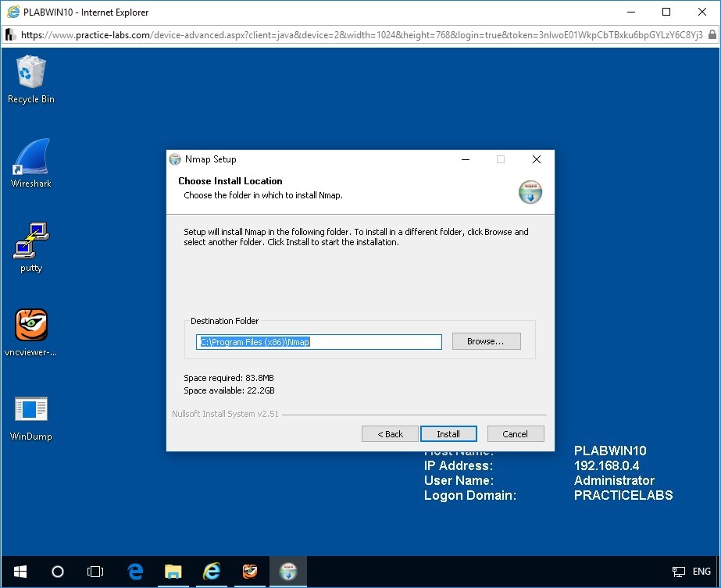
Task: Click the padlock icon in address bar
Action: click(712, 35)
